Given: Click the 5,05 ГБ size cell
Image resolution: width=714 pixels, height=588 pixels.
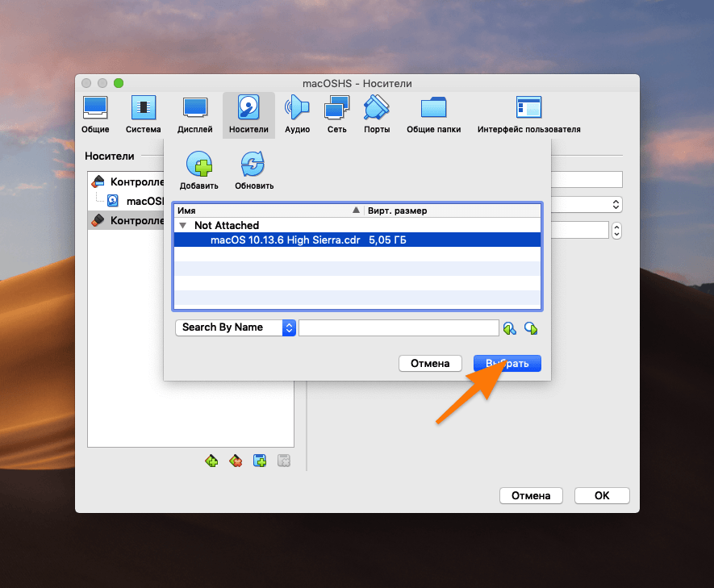Looking at the screenshot, I should point(387,240).
